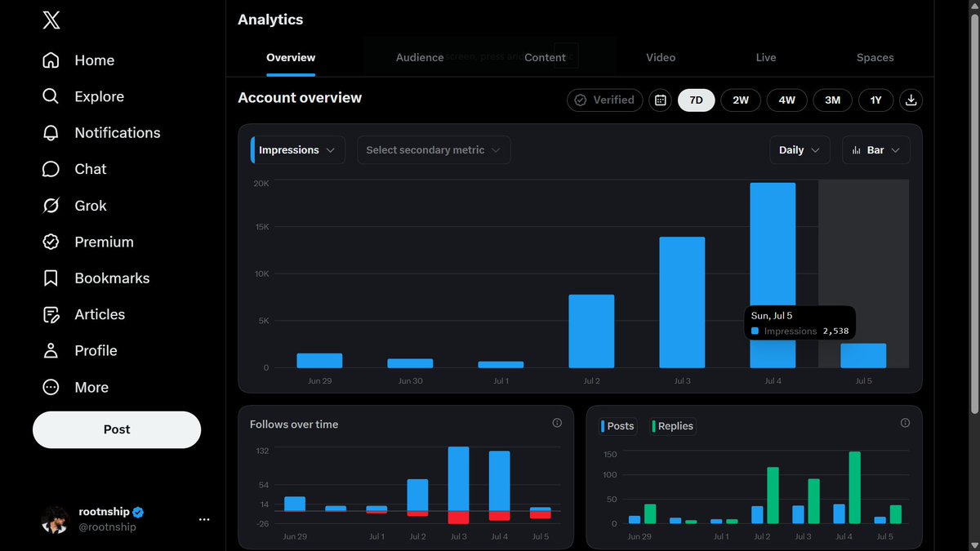The image size is (980, 551).
Task: Toggle the Posts series legend
Action: point(618,426)
